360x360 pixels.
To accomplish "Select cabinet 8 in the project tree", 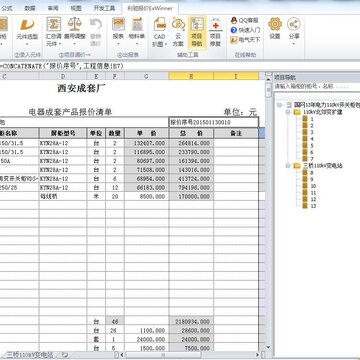I will 312,173.
